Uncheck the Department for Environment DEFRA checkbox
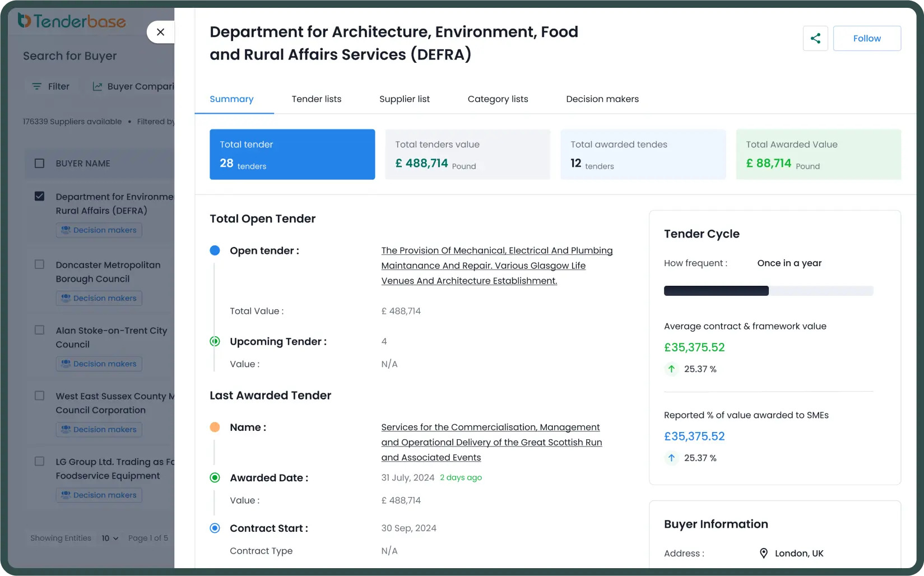 point(39,196)
